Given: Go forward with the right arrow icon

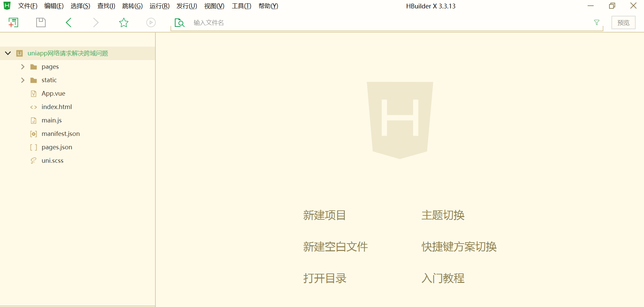Looking at the screenshot, I should pyautogui.click(x=96, y=22).
